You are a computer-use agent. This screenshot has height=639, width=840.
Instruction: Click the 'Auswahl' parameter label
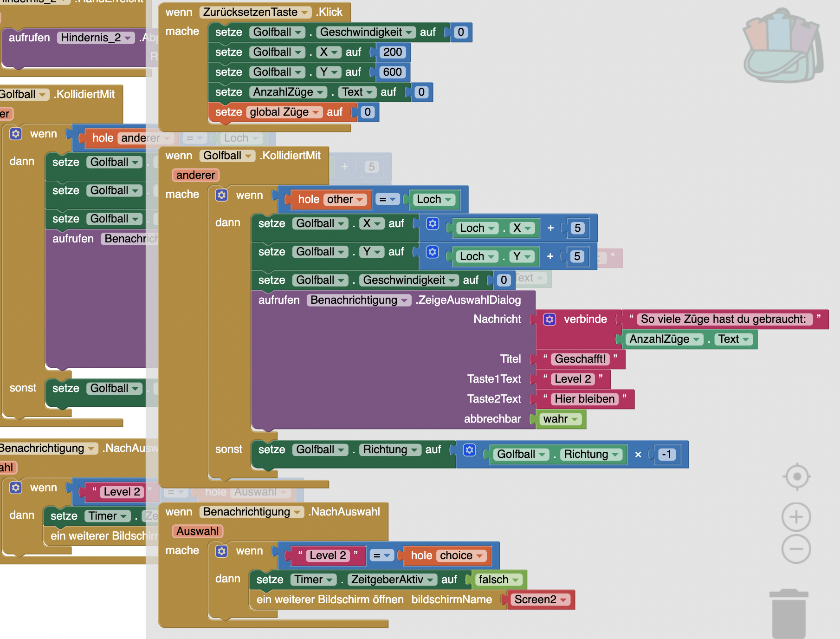[197, 531]
